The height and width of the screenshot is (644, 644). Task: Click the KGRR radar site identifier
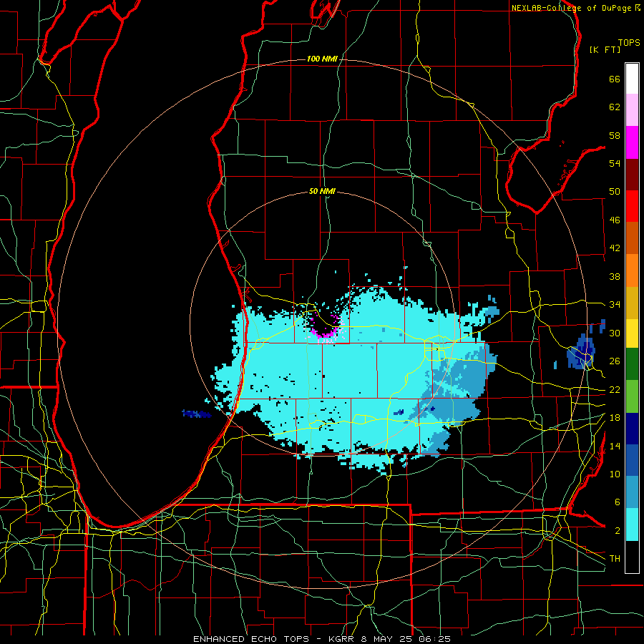click(343, 639)
